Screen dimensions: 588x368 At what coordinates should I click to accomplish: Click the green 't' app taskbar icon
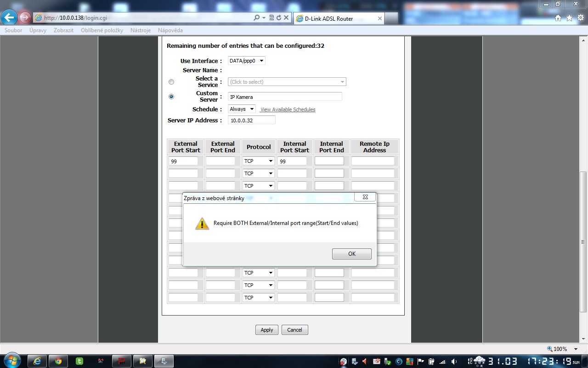(79, 361)
